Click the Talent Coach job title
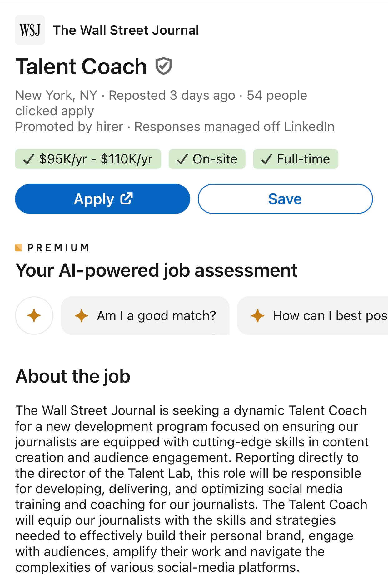The width and height of the screenshot is (388, 588). pos(81,67)
